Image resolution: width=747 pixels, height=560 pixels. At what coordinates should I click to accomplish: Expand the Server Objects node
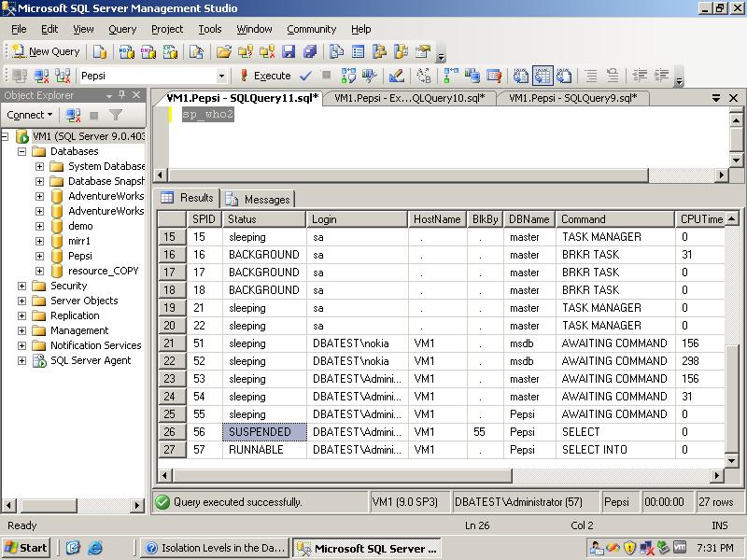(21, 300)
